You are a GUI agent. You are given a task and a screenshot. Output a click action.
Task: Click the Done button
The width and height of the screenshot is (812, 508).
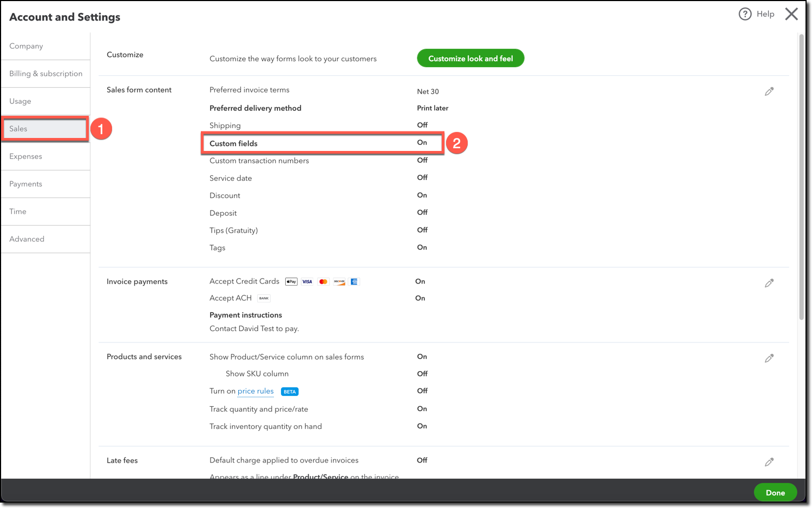(x=775, y=492)
